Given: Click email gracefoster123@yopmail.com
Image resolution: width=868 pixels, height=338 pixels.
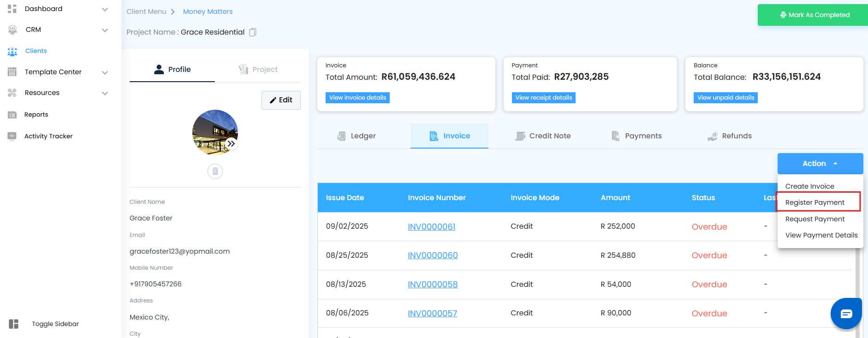Looking at the screenshot, I should [179, 251].
